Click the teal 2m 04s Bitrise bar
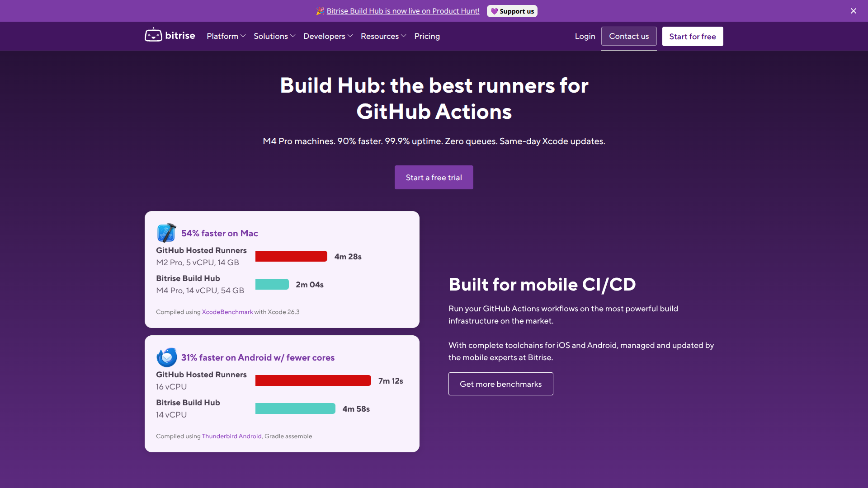This screenshot has width=868, height=488. (272, 284)
